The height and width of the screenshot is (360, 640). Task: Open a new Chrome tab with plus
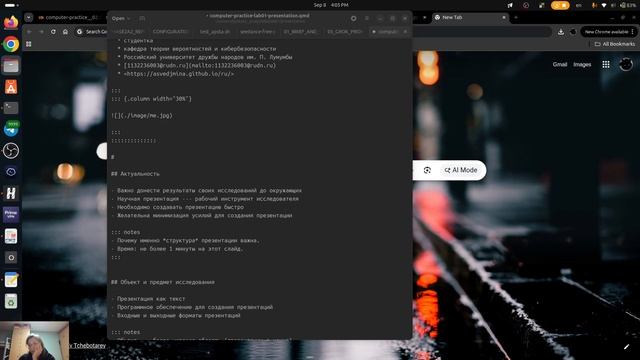(x=516, y=18)
